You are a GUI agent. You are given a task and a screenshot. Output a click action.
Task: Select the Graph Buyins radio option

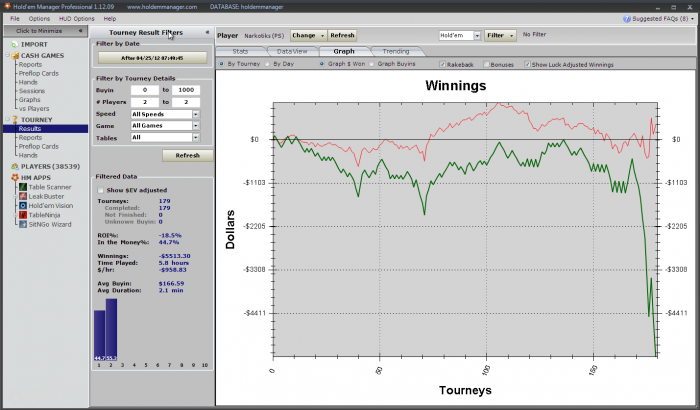point(371,64)
